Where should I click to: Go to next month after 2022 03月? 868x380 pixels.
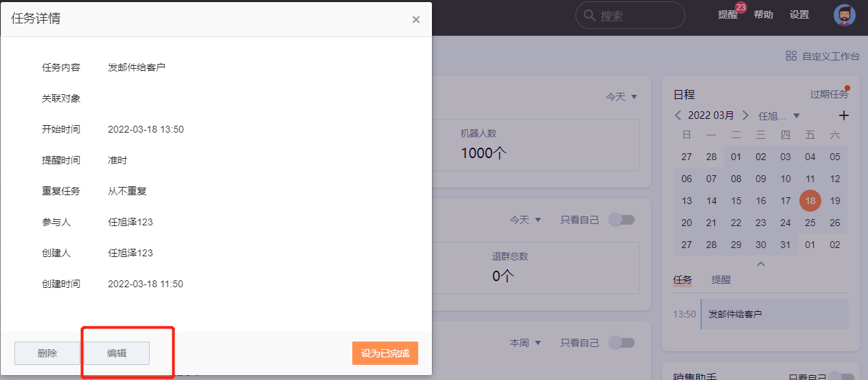tap(744, 115)
